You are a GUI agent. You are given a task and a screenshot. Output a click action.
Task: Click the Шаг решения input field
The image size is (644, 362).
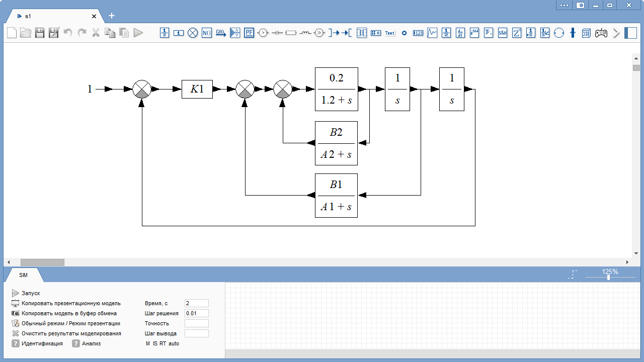click(x=197, y=313)
